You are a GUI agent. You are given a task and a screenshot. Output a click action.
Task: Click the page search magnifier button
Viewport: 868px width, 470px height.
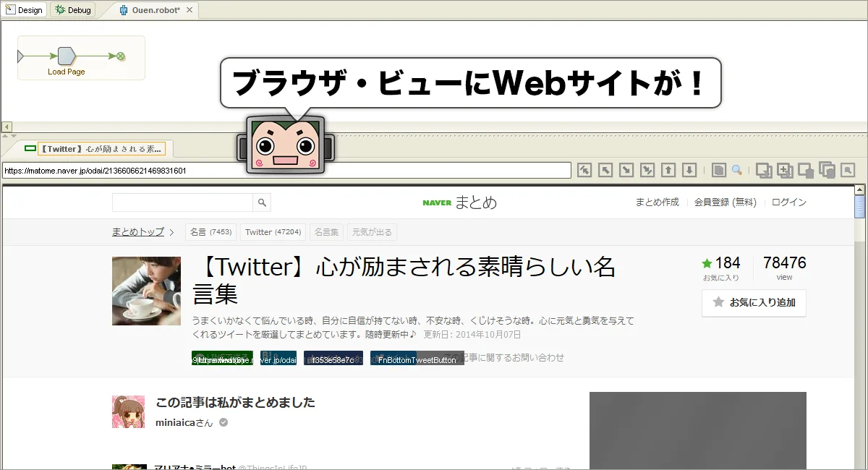pos(262,202)
